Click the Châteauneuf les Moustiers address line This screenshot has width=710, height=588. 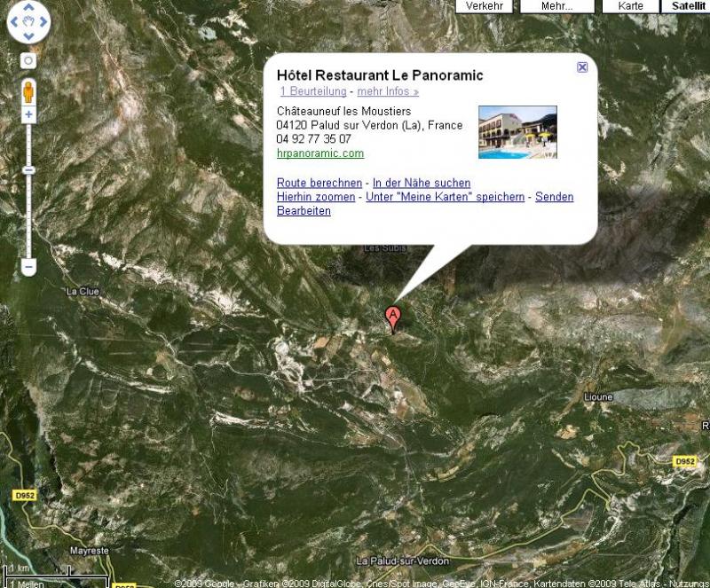click(x=344, y=112)
